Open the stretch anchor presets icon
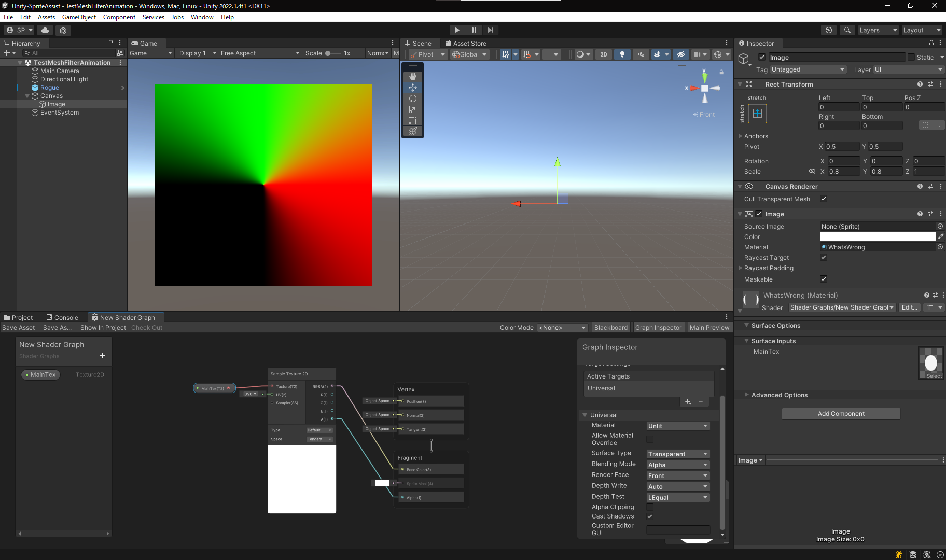 coord(757,114)
